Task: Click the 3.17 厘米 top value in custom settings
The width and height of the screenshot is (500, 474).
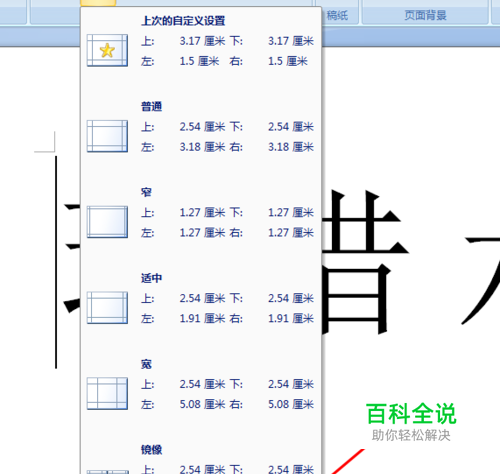Action: 202,41
